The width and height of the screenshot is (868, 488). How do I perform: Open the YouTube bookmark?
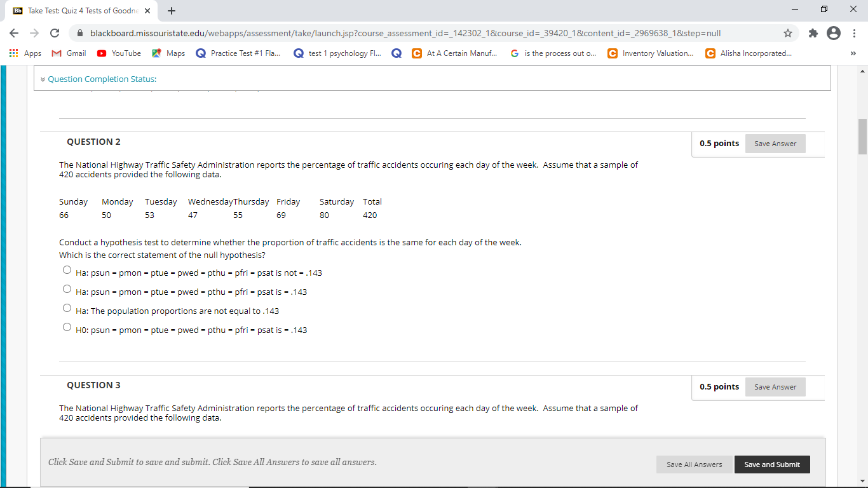119,53
